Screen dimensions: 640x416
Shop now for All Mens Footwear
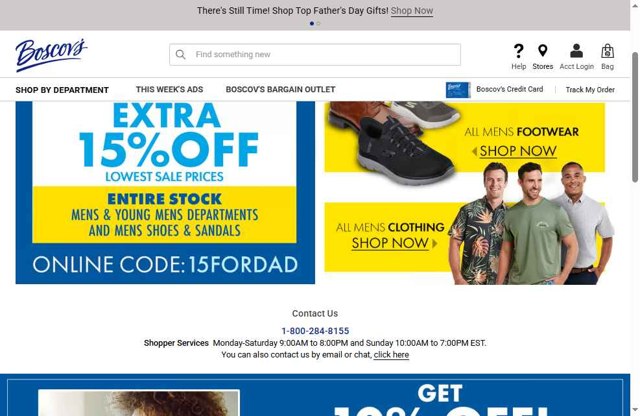point(518,151)
